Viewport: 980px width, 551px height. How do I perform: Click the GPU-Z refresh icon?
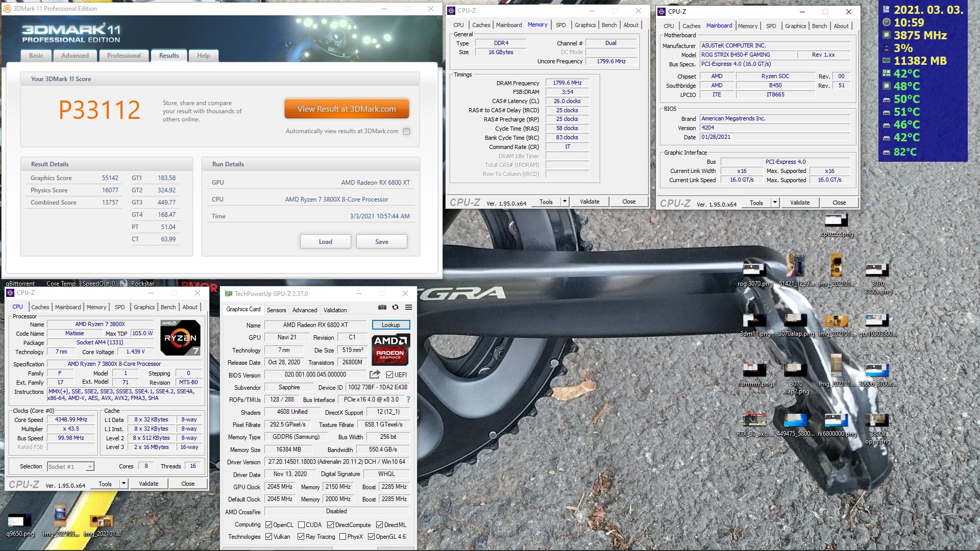pyautogui.click(x=395, y=307)
